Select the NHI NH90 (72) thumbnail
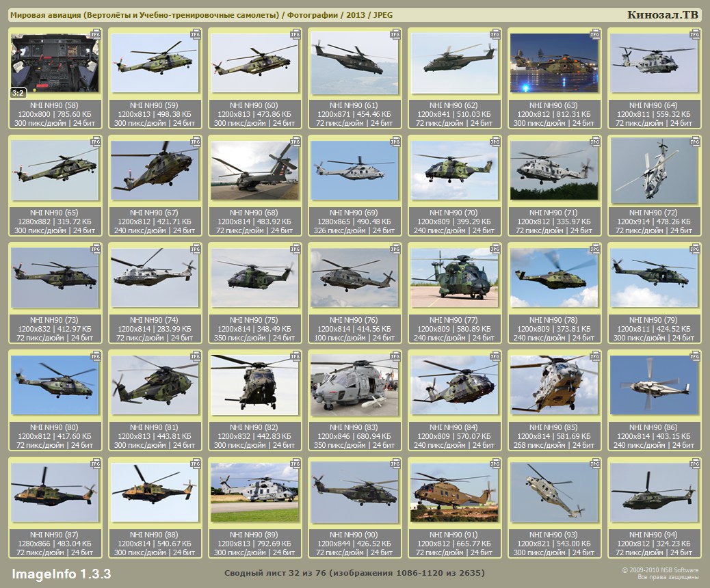The image size is (710, 588). point(654,171)
